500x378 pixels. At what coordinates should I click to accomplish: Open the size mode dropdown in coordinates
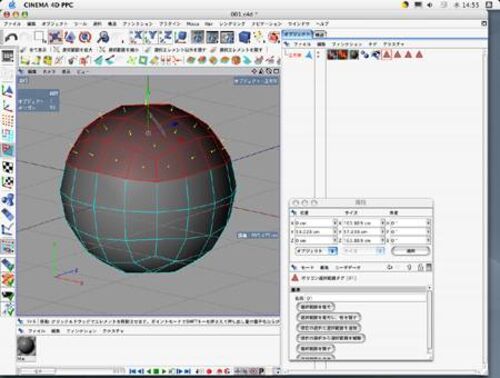[363, 251]
